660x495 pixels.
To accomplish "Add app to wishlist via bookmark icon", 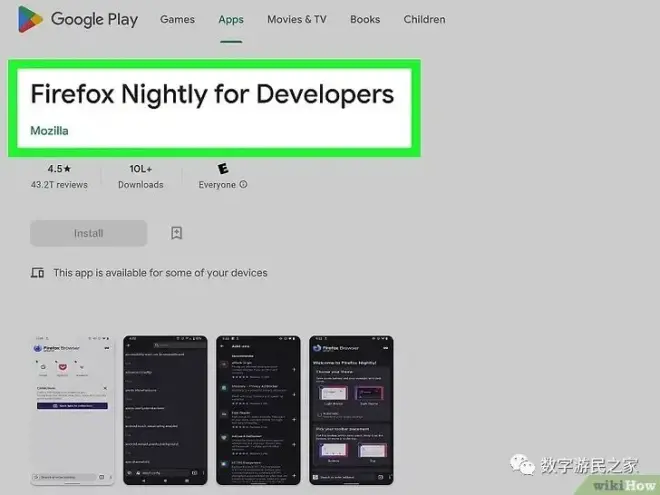I will point(176,233).
